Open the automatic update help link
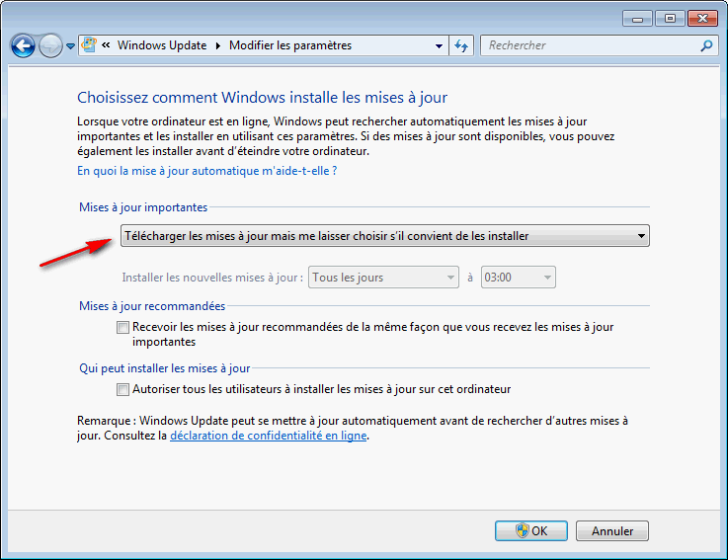Viewport: 728px width, 560px height. tap(207, 171)
